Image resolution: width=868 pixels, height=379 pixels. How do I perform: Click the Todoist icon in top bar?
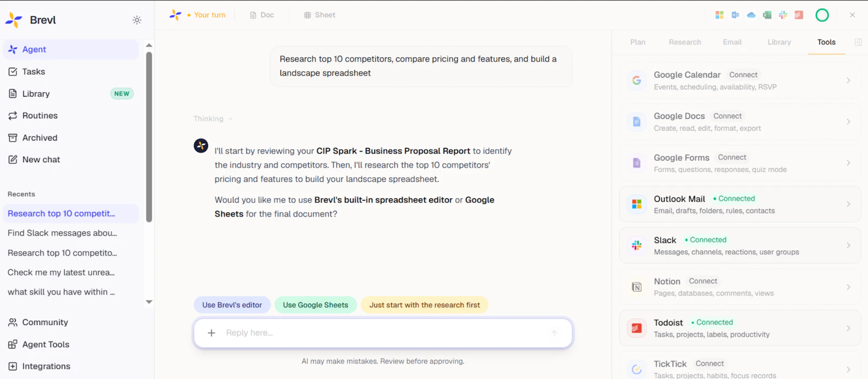799,15
